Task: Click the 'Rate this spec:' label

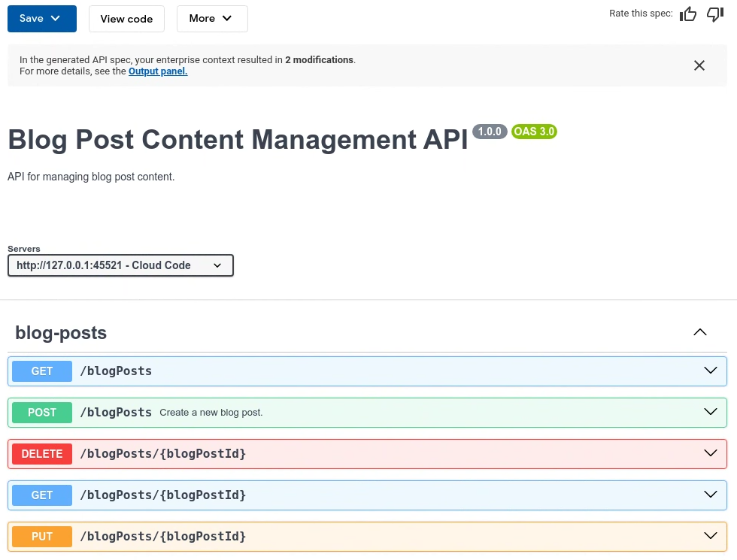Action: [x=641, y=14]
